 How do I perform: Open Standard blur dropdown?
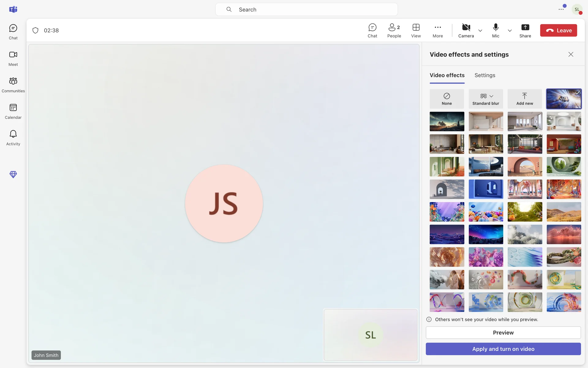491,96
